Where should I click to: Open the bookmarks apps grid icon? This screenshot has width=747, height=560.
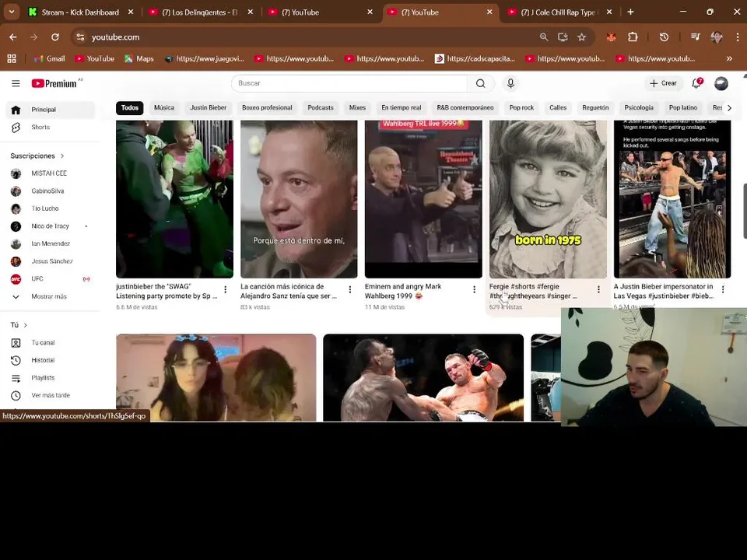click(x=12, y=58)
